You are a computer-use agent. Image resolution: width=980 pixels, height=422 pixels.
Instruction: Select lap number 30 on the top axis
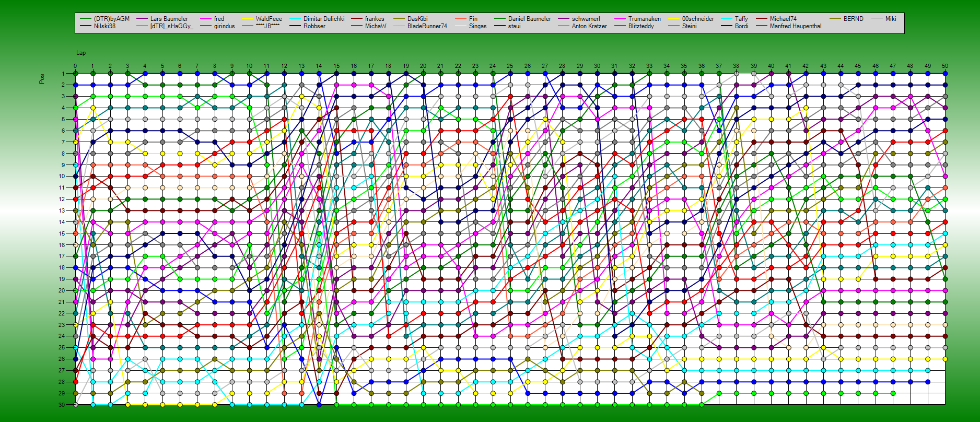coord(597,66)
